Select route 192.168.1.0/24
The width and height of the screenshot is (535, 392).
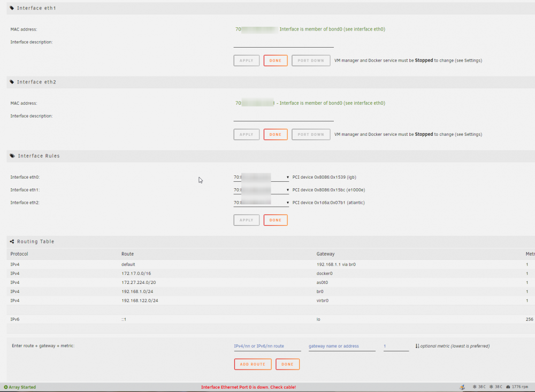137,291
